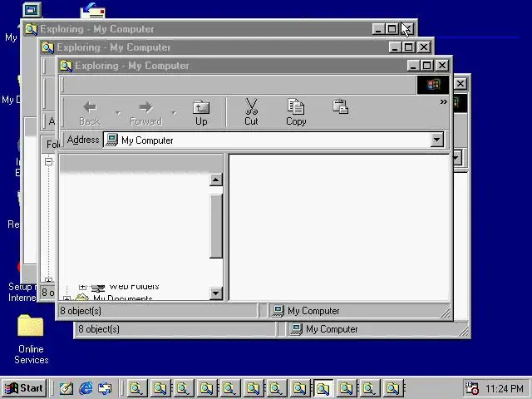Click the Paste clipboard icon in the toolbar
Image resolution: width=532 pixels, height=399 pixels.
(340, 106)
